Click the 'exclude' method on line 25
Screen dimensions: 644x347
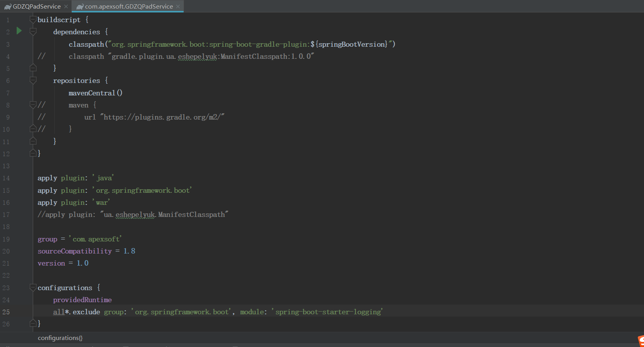click(x=86, y=312)
